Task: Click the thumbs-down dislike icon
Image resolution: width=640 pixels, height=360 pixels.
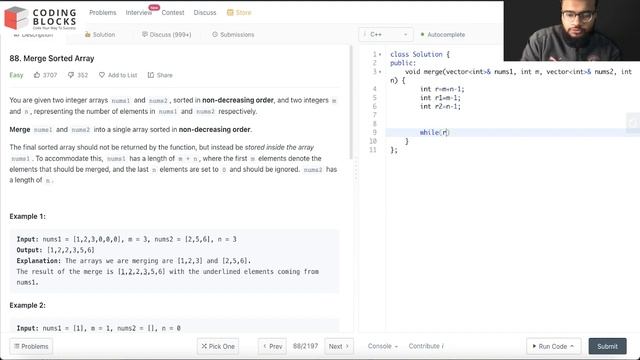Action: coord(71,75)
